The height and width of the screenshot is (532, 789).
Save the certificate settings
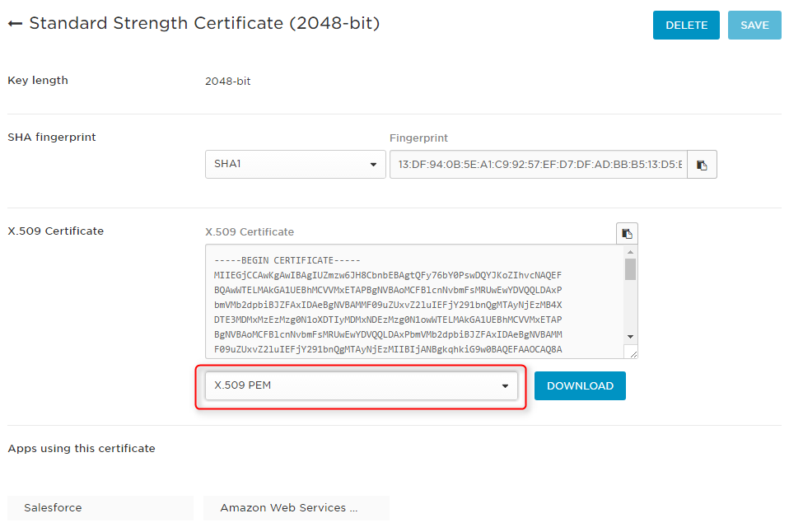click(754, 26)
